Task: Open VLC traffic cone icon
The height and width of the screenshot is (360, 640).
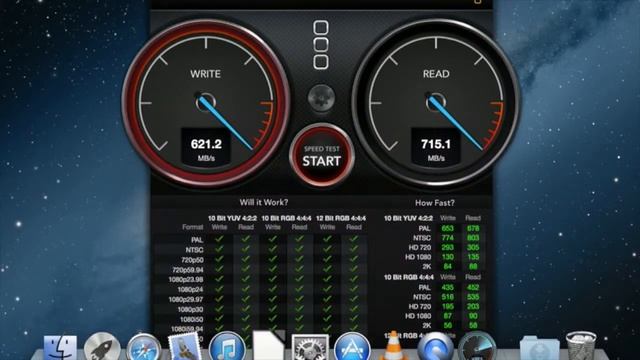Action: (x=393, y=346)
